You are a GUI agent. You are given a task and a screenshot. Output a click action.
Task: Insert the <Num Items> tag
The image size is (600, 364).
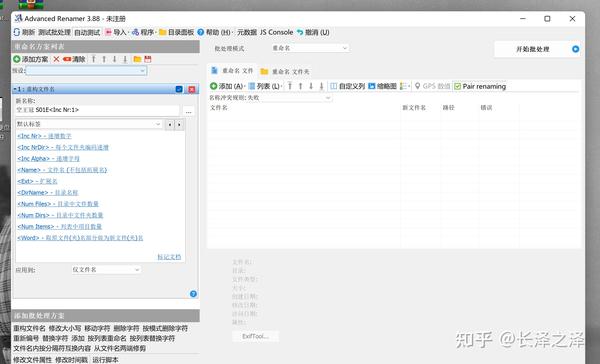[59, 227]
